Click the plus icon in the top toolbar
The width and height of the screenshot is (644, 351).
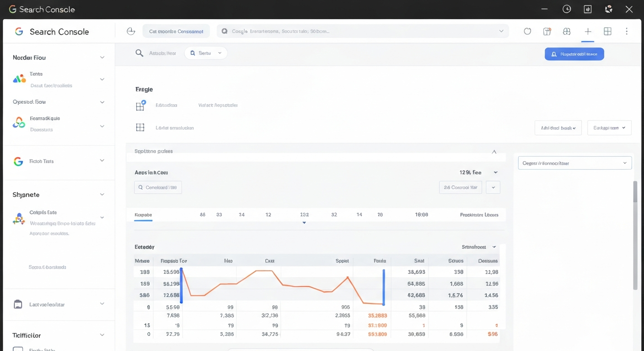pyautogui.click(x=588, y=32)
